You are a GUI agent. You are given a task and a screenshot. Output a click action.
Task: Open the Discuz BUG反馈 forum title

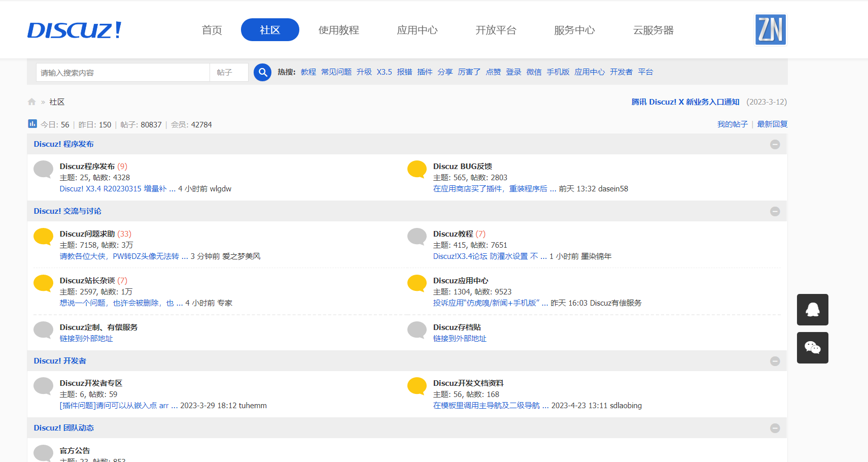pyautogui.click(x=463, y=167)
